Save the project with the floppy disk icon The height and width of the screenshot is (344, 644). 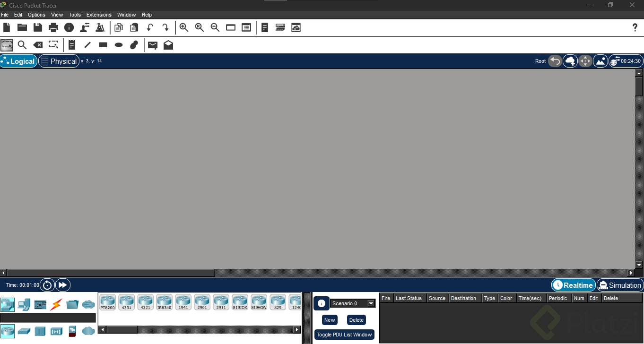[38, 27]
